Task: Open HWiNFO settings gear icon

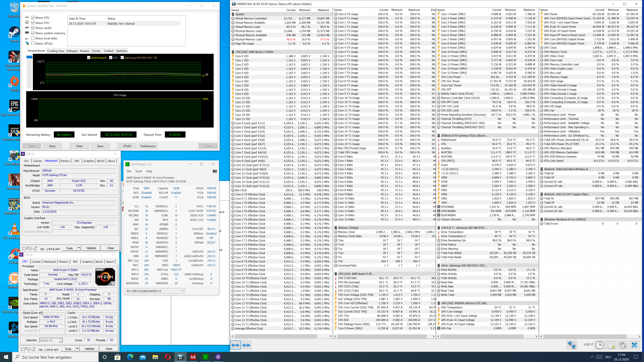Action: (x=623, y=345)
